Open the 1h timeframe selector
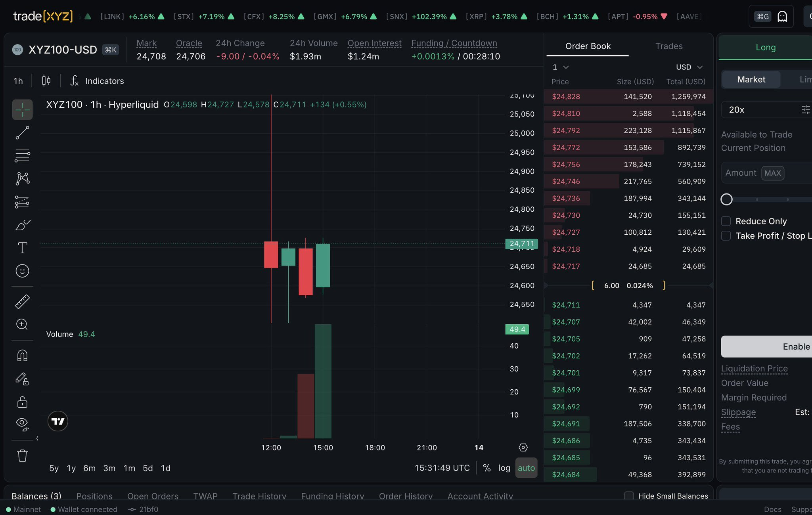 click(x=18, y=81)
